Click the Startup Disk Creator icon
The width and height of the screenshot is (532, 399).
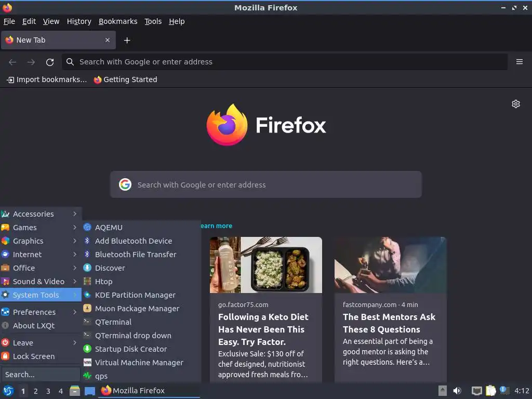tap(87, 349)
